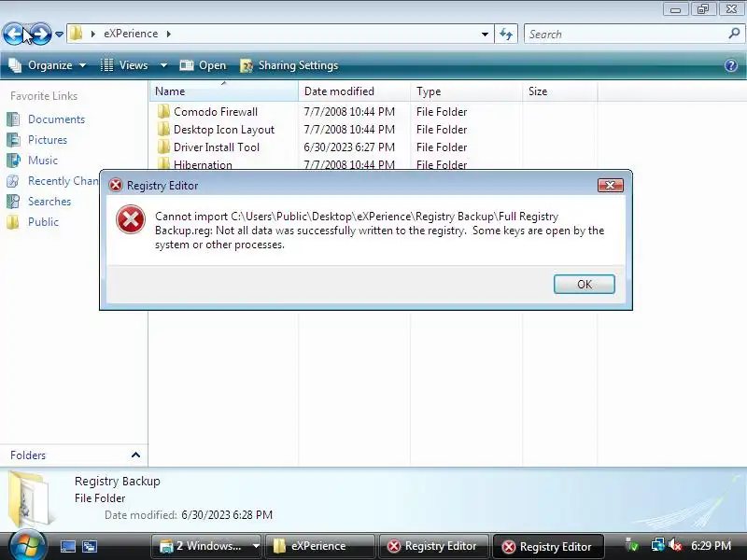Sort by the Type column header

(466, 91)
